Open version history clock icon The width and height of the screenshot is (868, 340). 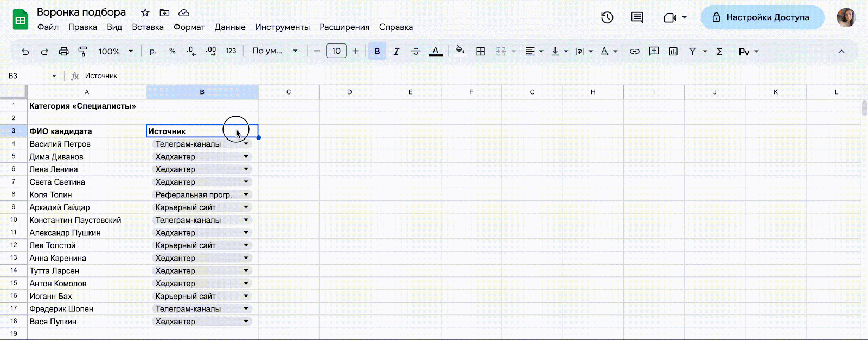(607, 17)
